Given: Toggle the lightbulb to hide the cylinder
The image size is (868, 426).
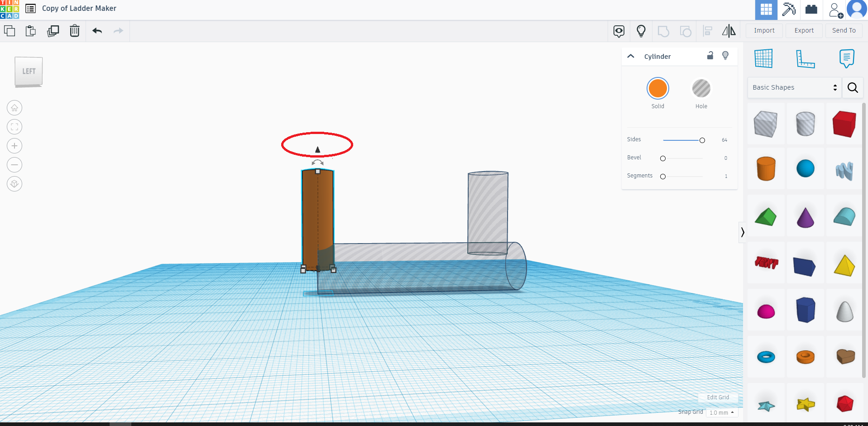Looking at the screenshot, I should (x=725, y=55).
